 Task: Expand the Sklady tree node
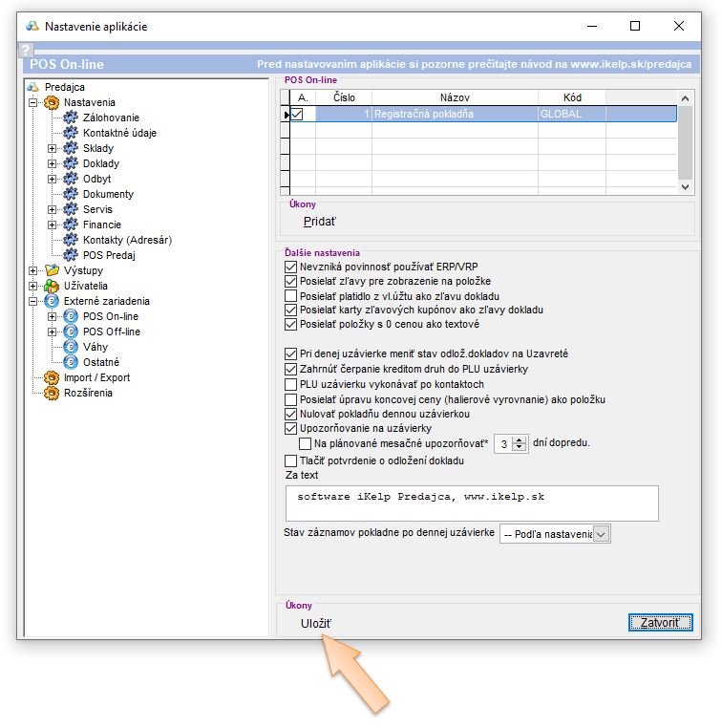click(x=53, y=148)
